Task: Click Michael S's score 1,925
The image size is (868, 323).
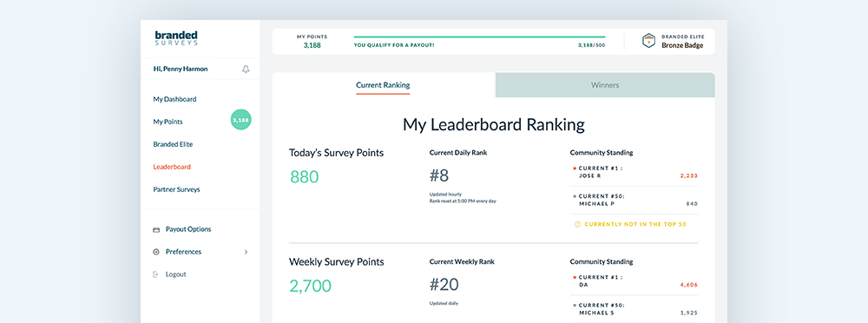Action: pos(689,313)
